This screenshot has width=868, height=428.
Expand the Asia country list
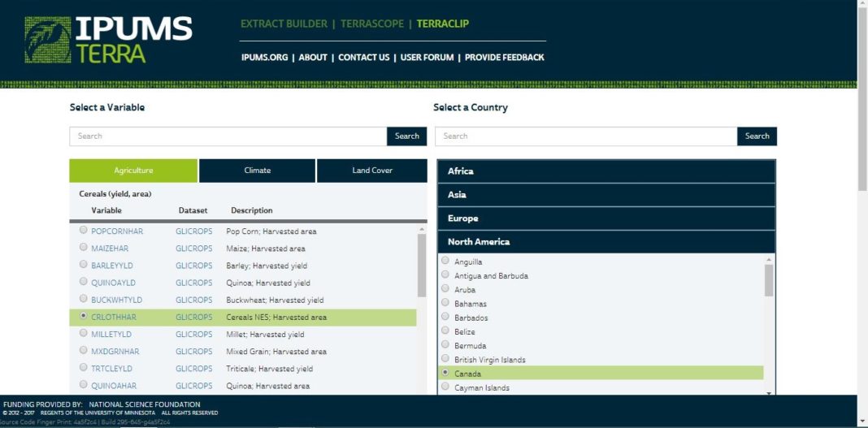pos(605,195)
